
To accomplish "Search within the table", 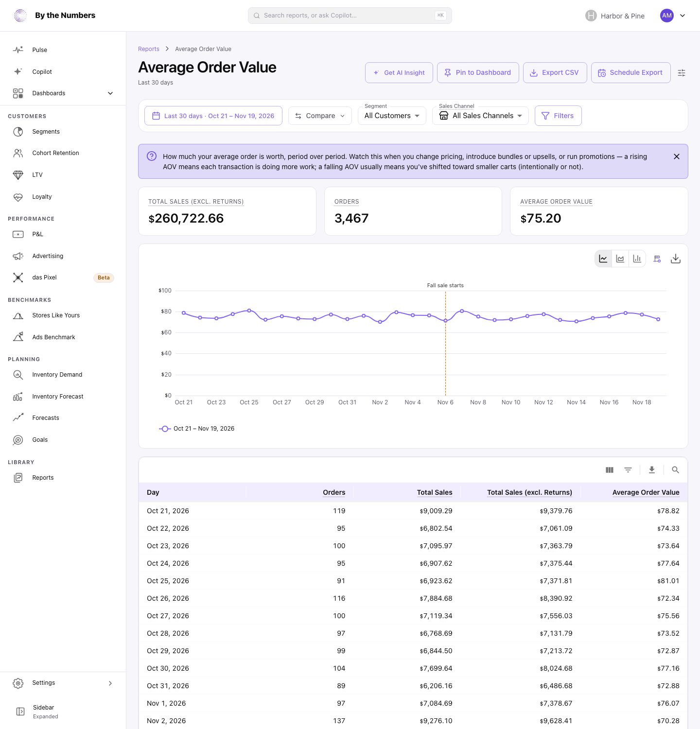I will (x=675, y=470).
